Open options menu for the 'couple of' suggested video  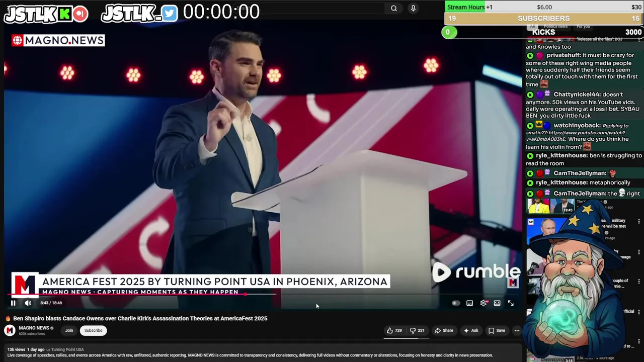click(639, 282)
